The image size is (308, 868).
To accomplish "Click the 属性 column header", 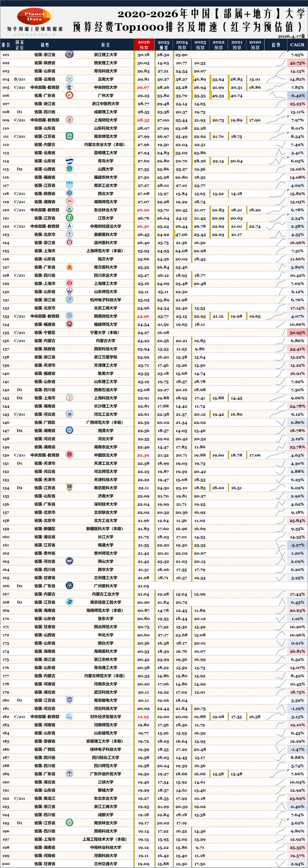I will 45,45.
